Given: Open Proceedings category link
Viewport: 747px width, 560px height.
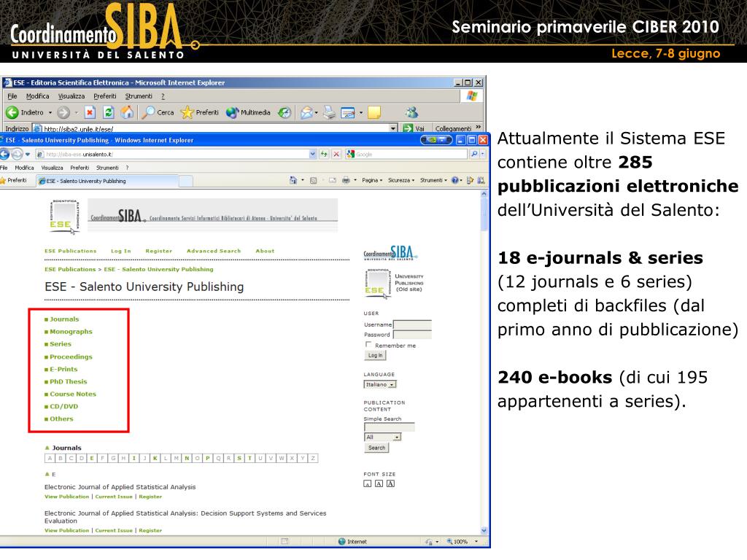Looking at the screenshot, I should pyautogui.click(x=71, y=357).
